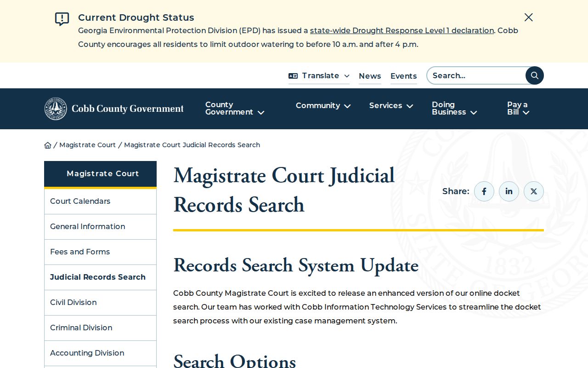
Task: Click Magistrate Court Judicial Records Search breadcrumb
Action: [192, 145]
